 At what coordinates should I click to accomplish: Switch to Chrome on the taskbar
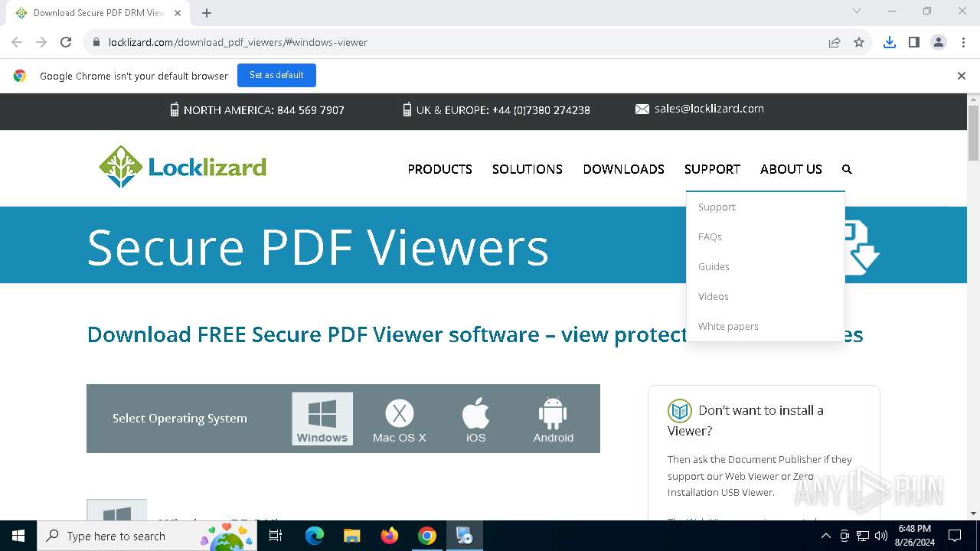pos(427,536)
